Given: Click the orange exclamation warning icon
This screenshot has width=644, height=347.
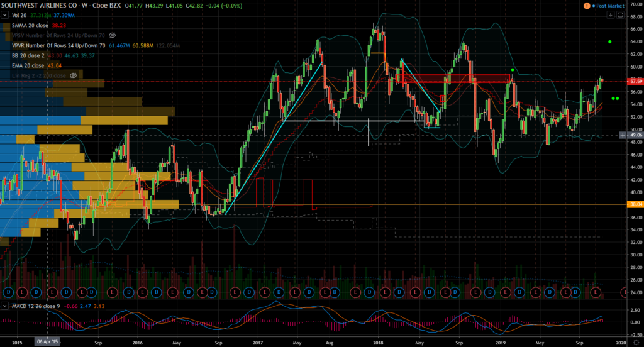Looking at the screenshot, I should coord(587,6).
